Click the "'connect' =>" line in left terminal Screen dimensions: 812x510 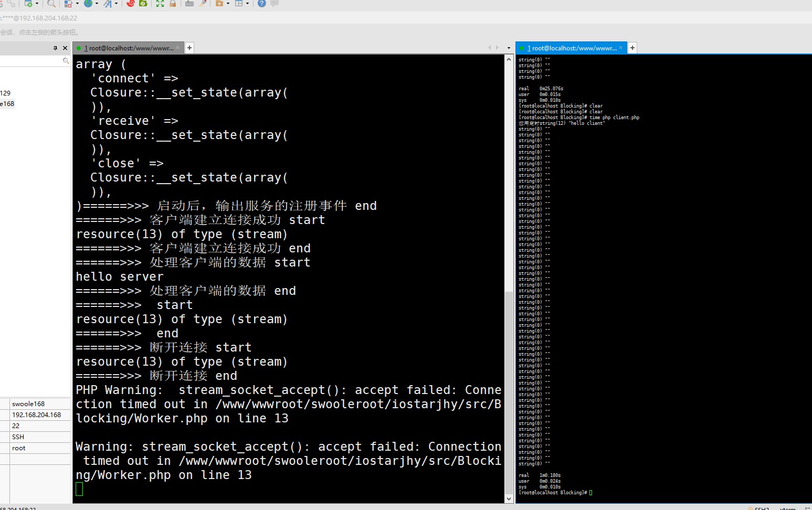tap(134, 78)
